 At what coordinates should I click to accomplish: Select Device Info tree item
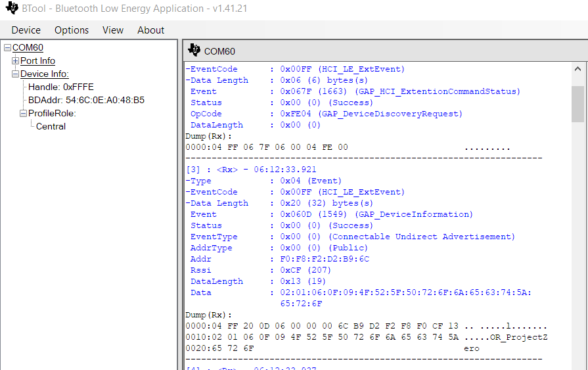[45, 74]
